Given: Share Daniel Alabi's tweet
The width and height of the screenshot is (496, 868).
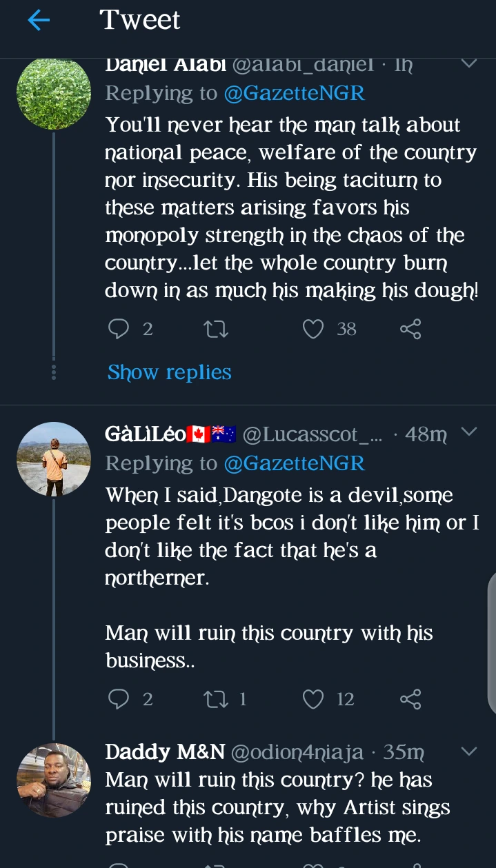Looking at the screenshot, I should [410, 330].
